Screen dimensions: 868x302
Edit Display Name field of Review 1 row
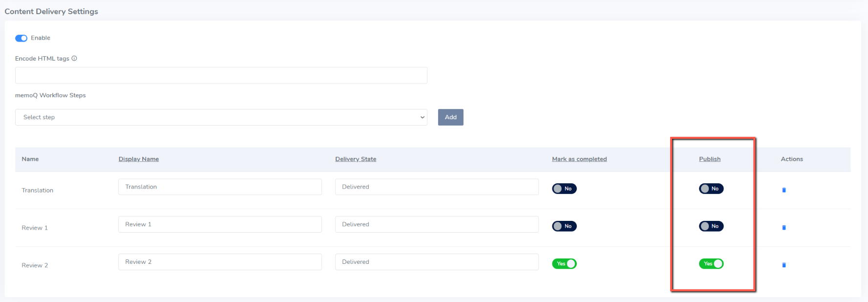click(x=220, y=224)
